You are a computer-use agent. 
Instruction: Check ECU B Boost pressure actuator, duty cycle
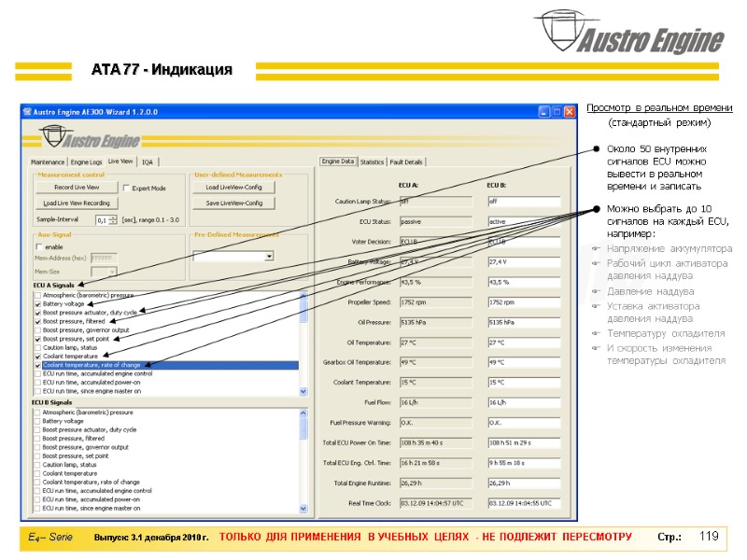pos(37,429)
